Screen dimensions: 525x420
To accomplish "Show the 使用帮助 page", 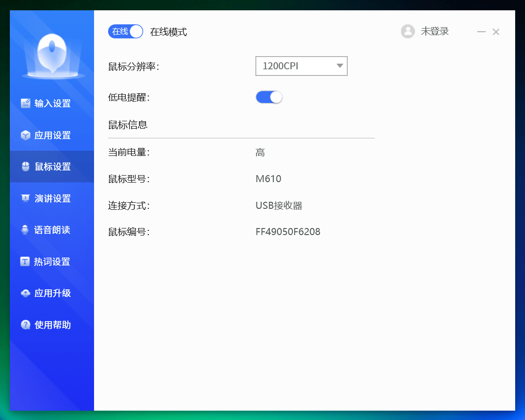I will pos(52,324).
